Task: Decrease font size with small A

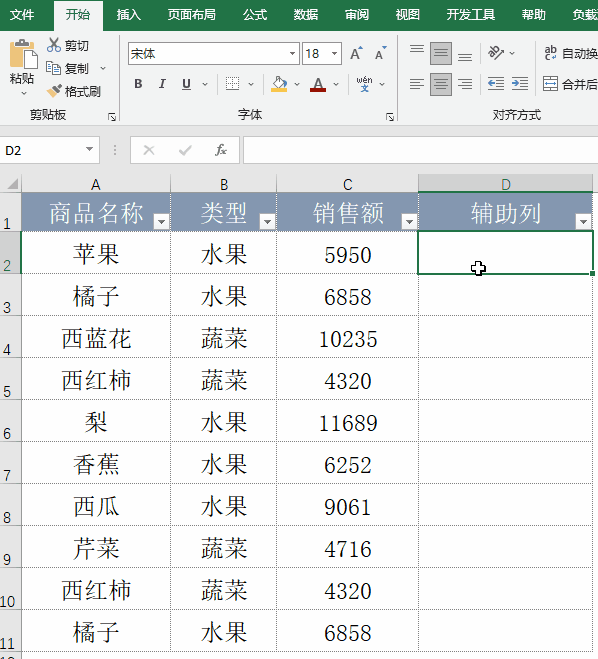Action: click(x=380, y=53)
